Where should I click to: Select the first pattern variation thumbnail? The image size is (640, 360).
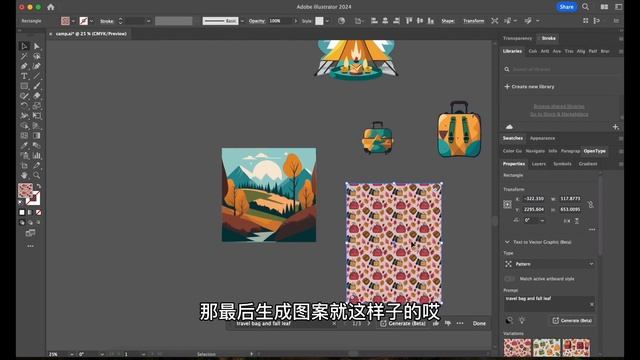click(x=518, y=348)
